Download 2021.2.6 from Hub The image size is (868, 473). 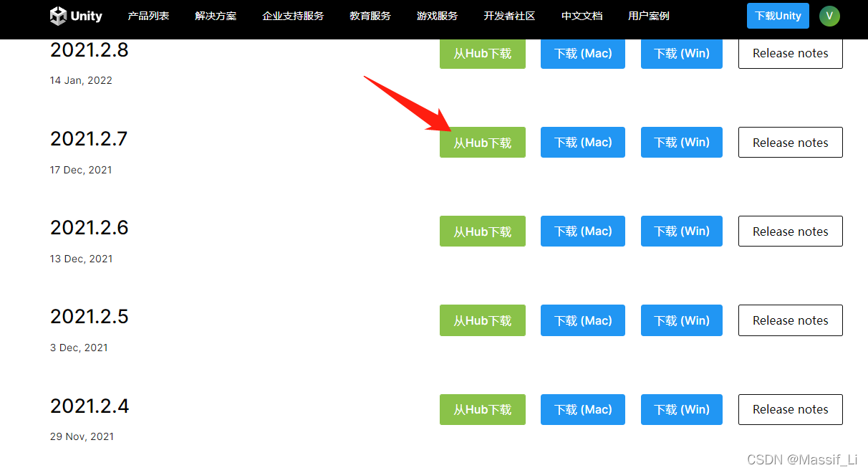483,231
